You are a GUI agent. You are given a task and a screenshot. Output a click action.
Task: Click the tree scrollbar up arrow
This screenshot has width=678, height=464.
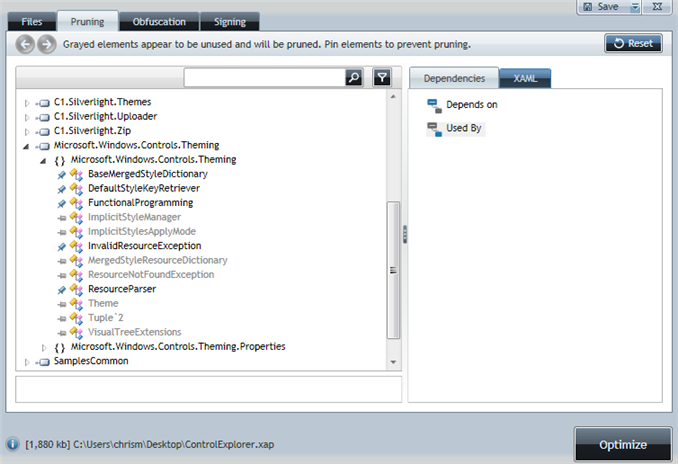393,96
